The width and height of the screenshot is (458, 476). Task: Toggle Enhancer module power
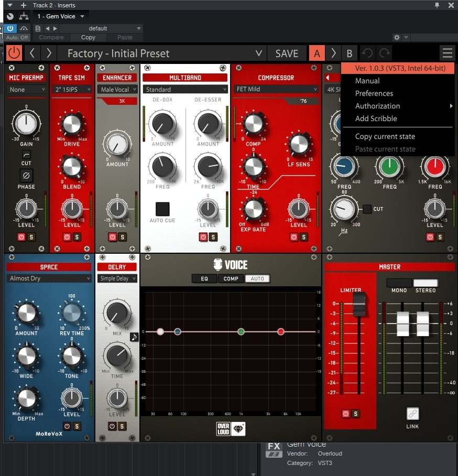(x=113, y=237)
